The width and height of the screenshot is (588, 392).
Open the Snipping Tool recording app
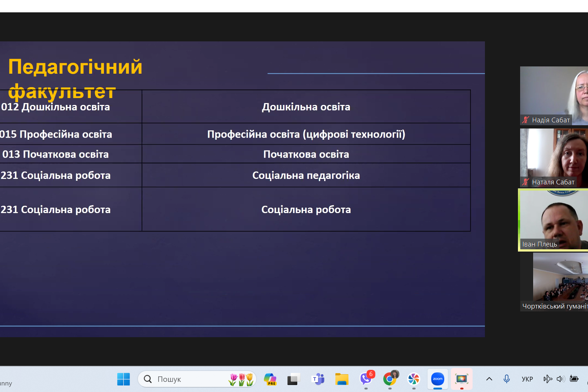462,379
